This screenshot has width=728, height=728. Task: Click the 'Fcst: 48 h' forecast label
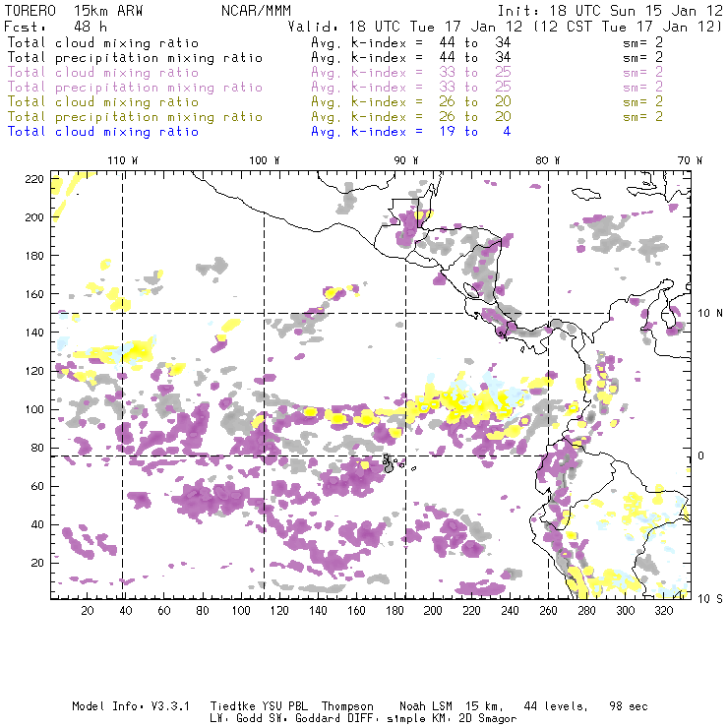coord(56,27)
